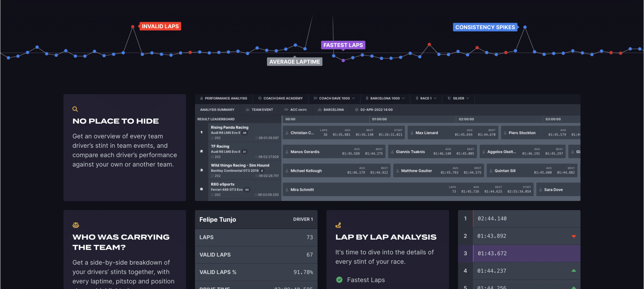Image resolution: width=644 pixels, height=289 pixels.
Task: Open the Coach Dave 1000 dropdown
Action: (334, 98)
